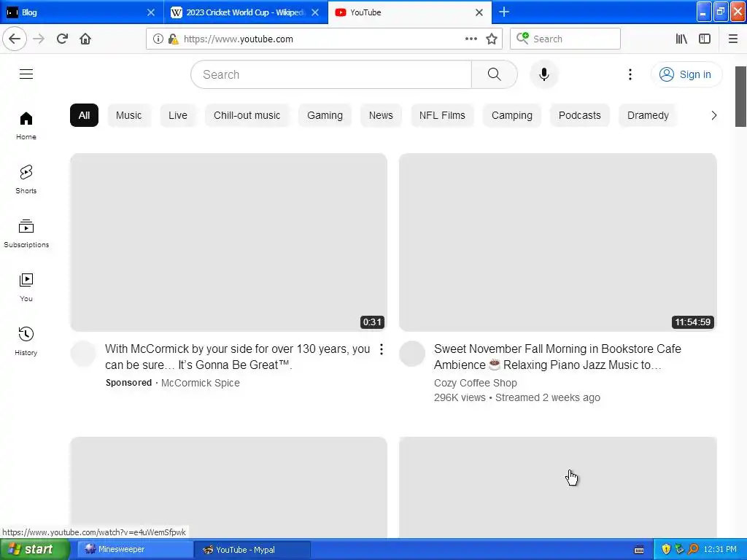
Task: Open the McCormick ad title link
Action: point(237,357)
